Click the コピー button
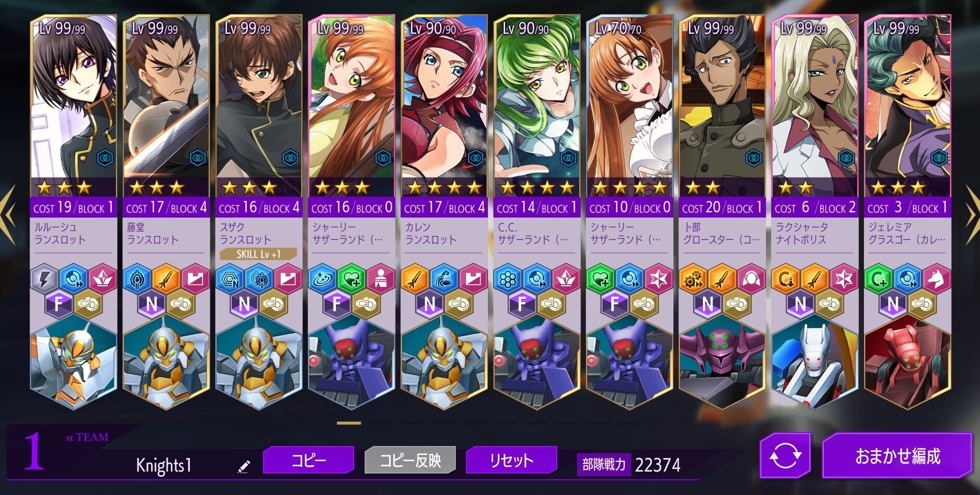This screenshot has height=495, width=980. coord(309,460)
